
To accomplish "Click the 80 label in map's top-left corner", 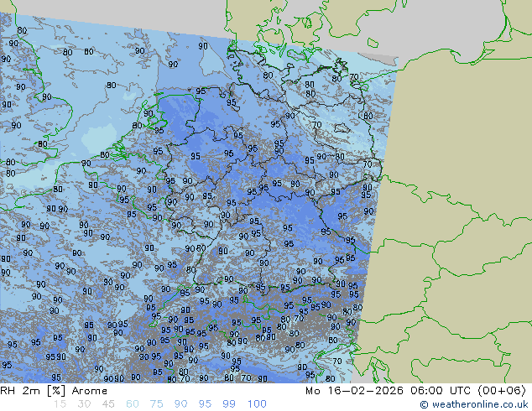I will coord(22,31).
